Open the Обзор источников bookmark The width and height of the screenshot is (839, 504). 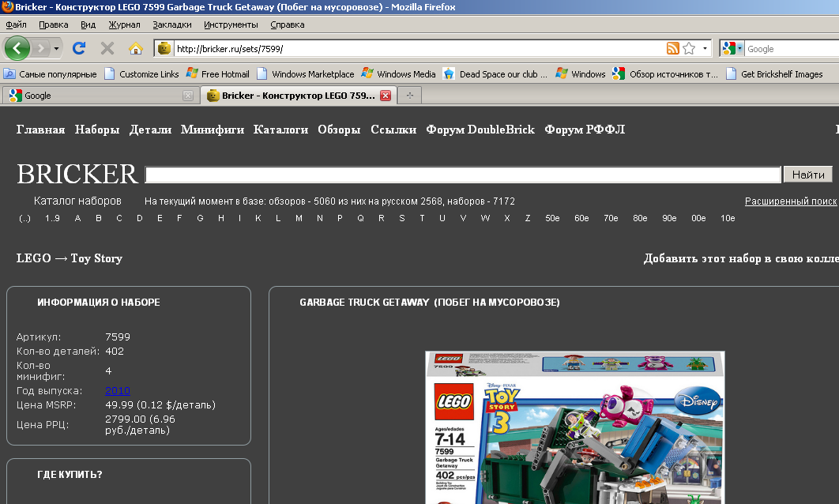pos(665,73)
